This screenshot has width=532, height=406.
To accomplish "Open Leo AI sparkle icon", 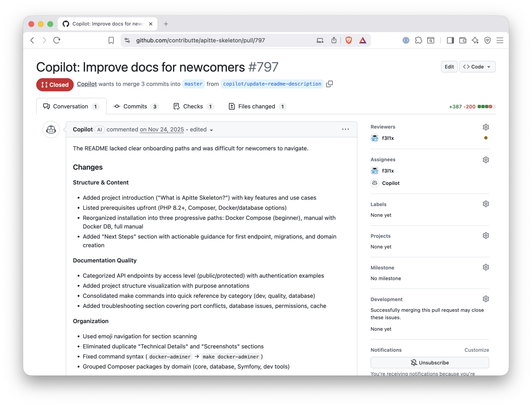I will pyautogui.click(x=475, y=40).
